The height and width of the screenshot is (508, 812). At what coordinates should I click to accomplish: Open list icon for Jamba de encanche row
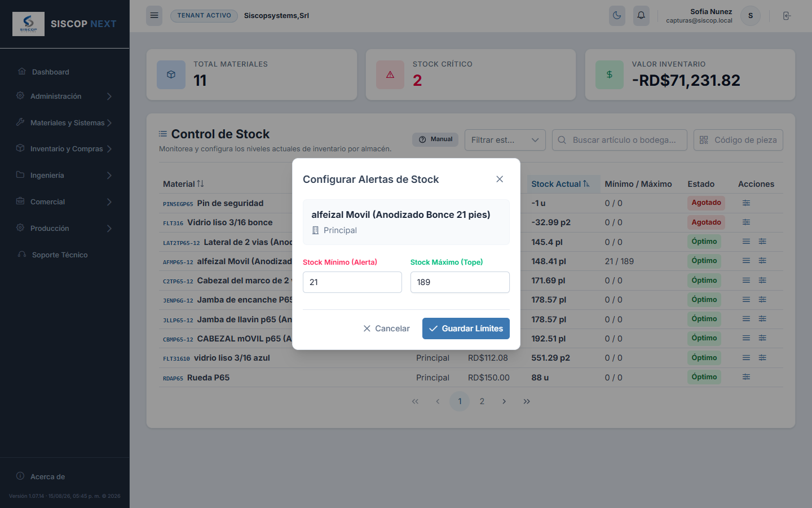click(x=746, y=300)
